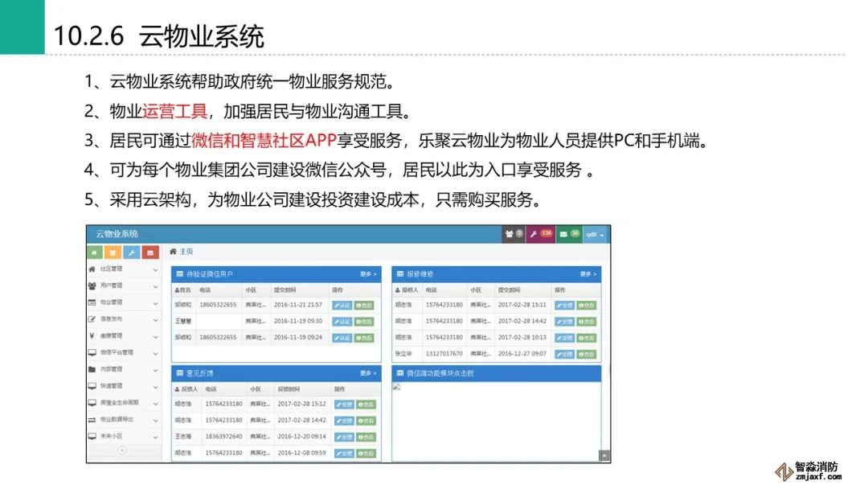Open the users notification icon with badge 3
This screenshot has height=489, width=868.
(x=513, y=234)
